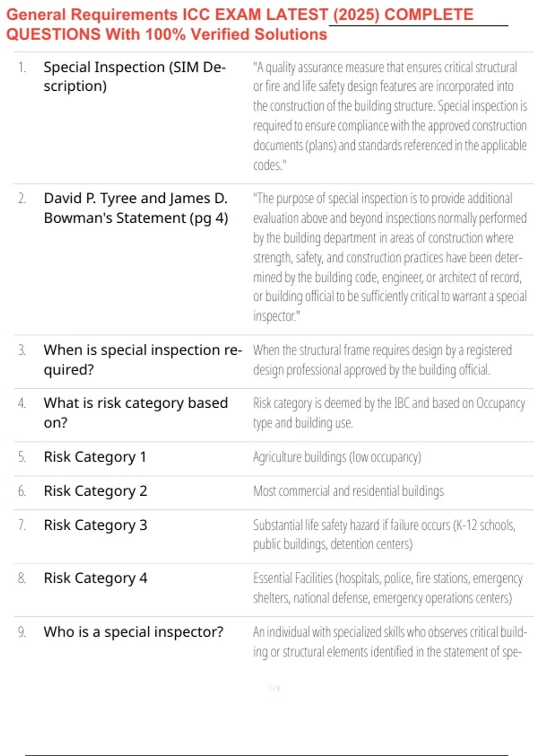Click "Agriculture buildings (low occupancy)" answer

pos(337,457)
